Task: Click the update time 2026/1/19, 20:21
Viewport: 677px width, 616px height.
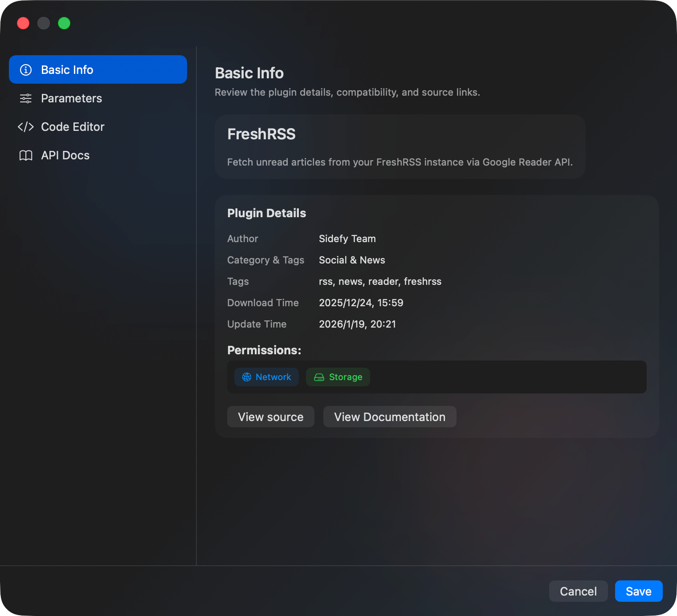Action: point(357,324)
